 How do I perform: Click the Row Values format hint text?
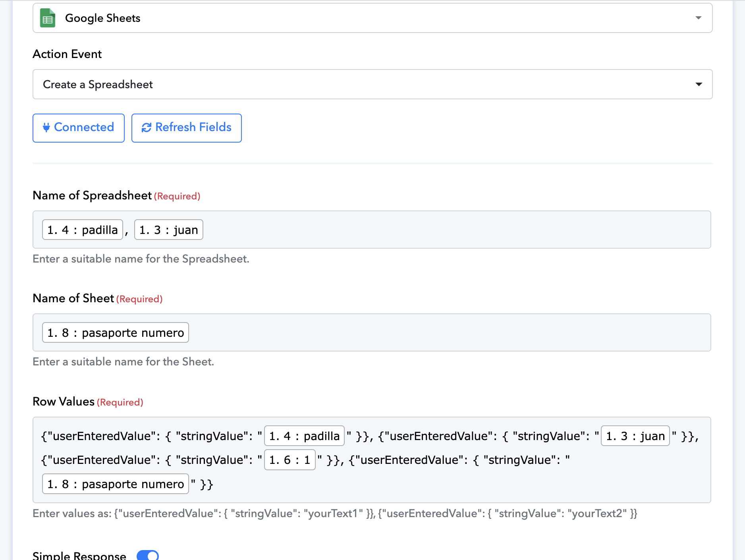(335, 513)
